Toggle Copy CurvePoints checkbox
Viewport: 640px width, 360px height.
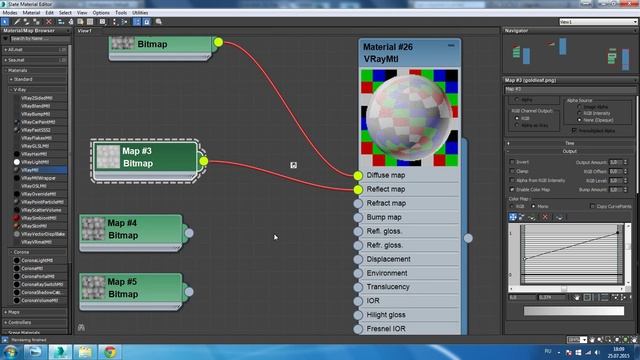tap(592, 207)
